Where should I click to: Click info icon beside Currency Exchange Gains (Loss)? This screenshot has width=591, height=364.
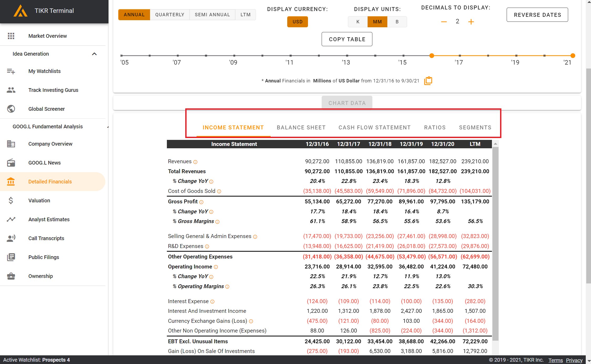point(251,321)
